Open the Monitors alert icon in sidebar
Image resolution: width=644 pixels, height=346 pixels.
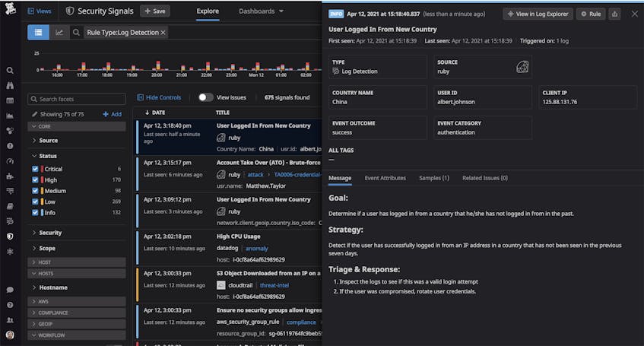pyautogui.click(x=10, y=146)
